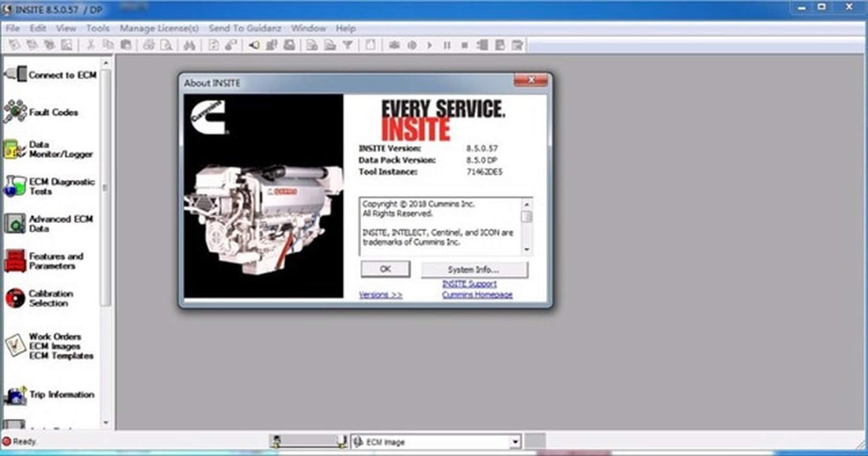Viewport: 868px width, 456px height.
Task: Open the Window menu
Action: point(308,28)
